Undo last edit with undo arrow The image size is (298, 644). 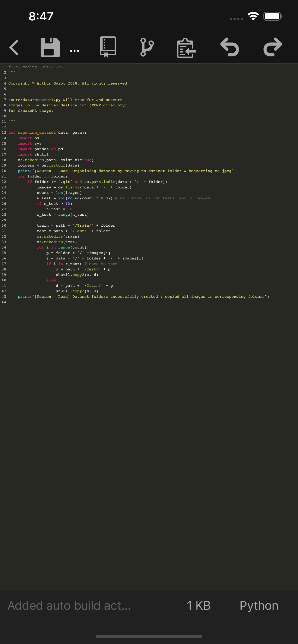tap(230, 47)
